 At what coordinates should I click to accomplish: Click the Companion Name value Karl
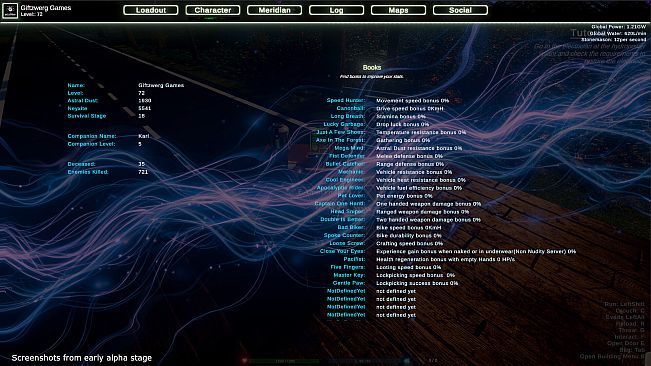[144, 136]
